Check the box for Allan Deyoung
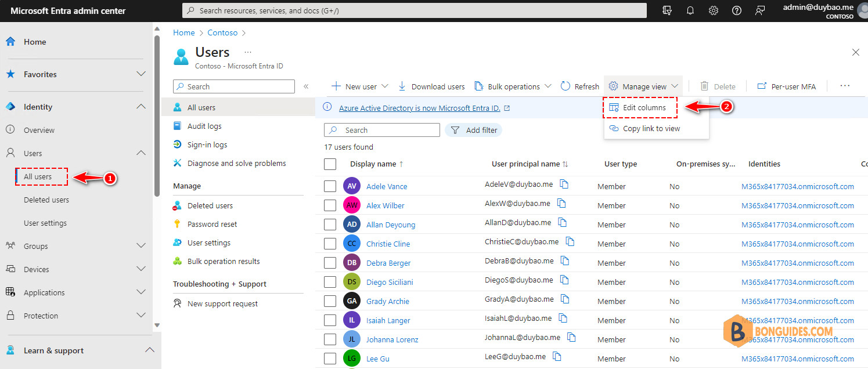 tap(330, 225)
